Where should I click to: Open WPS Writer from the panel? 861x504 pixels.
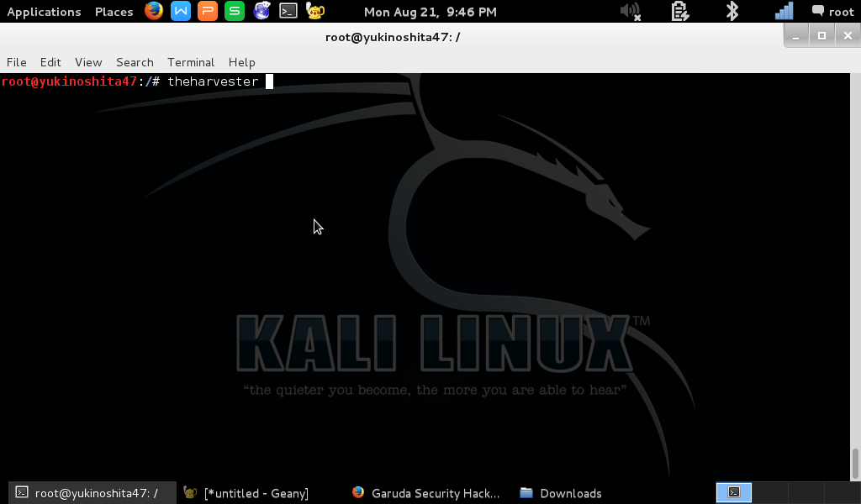click(x=178, y=12)
